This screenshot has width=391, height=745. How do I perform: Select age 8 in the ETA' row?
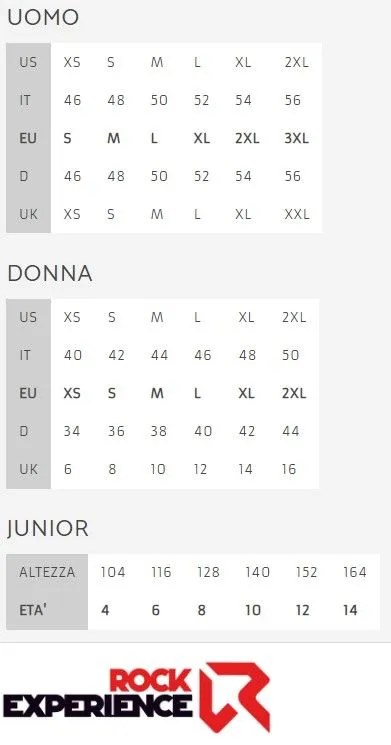[201, 610]
